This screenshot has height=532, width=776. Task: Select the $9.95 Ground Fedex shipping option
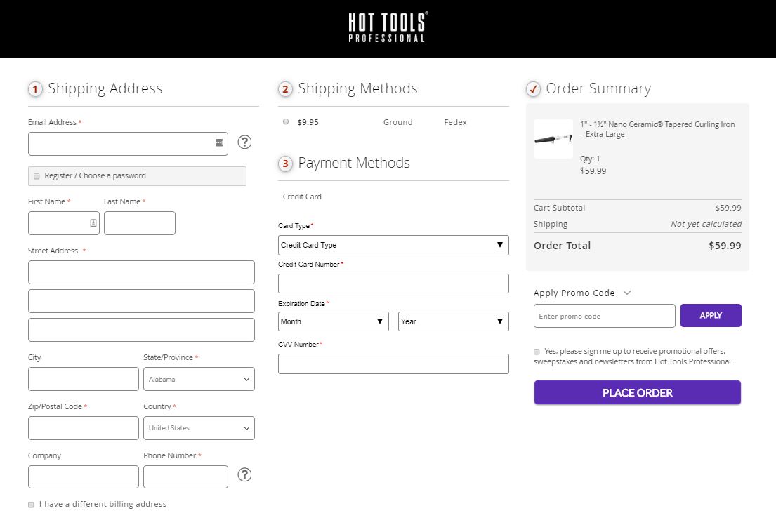[x=286, y=121]
